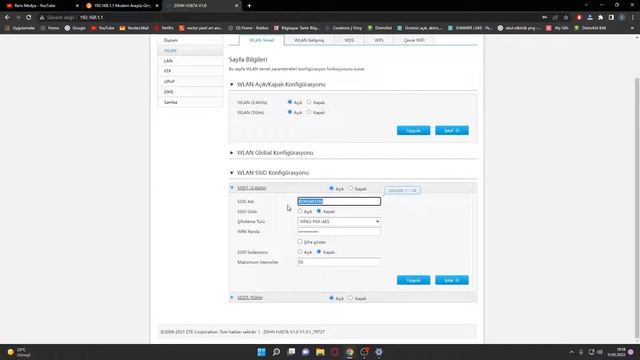This screenshot has width=640, height=360.
Task: Select Kapalı for SSID İzolasyonu
Action: pyautogui.click(x=319, y=252)
